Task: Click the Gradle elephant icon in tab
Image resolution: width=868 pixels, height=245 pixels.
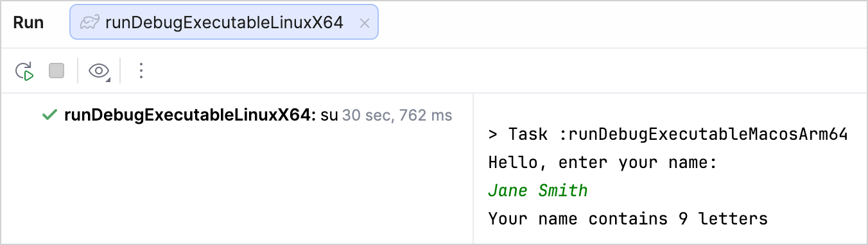Action: coord(89,23)
